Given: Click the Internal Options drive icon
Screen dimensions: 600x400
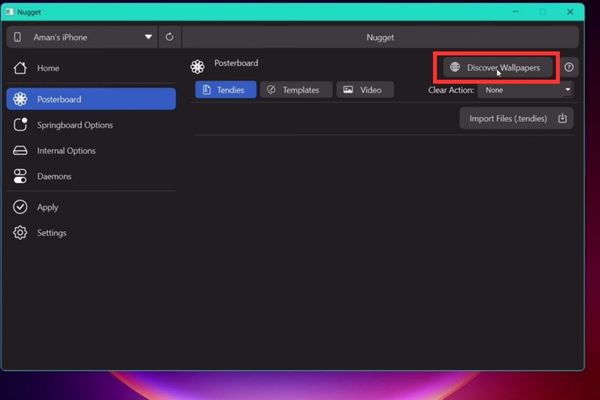Looking at the screenshot, I should coord(20,151).
